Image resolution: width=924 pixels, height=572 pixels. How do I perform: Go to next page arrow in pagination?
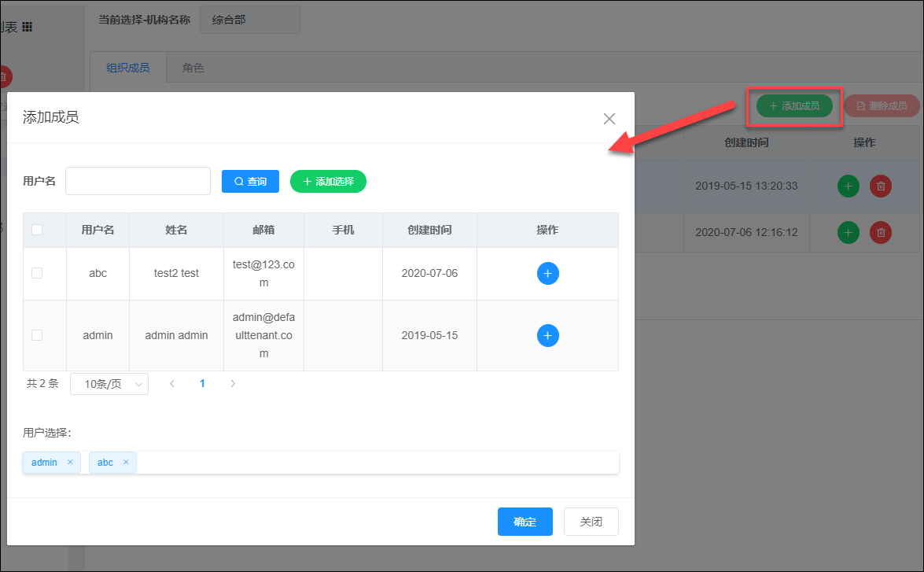[233, 383]
